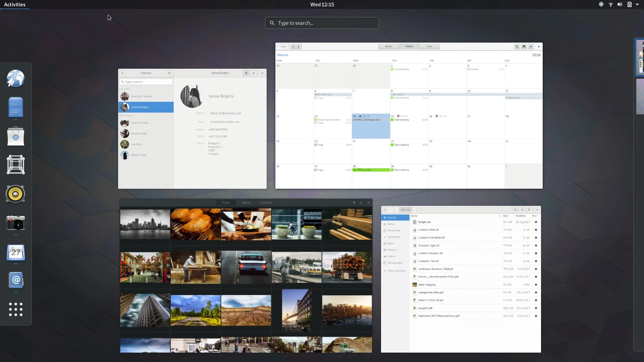The height and width of the screenshot is (362, 644).
Task: Click the plus add-contact button
Action: tap(122, 73)
